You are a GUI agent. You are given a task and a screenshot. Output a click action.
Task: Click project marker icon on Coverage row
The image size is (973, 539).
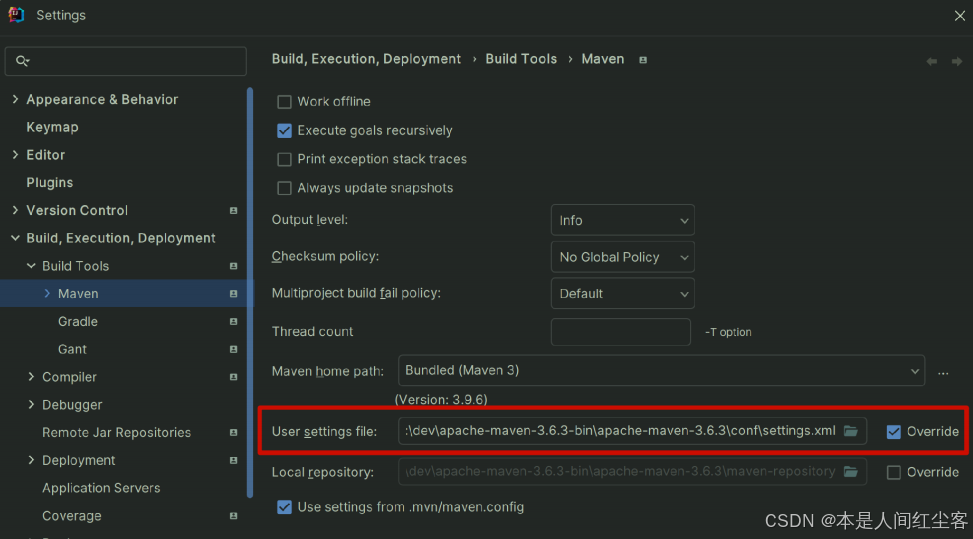tap(233, 516)
